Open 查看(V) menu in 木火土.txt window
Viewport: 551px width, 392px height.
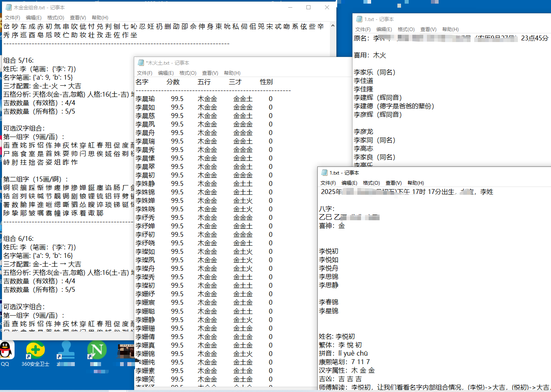point(210,73)
